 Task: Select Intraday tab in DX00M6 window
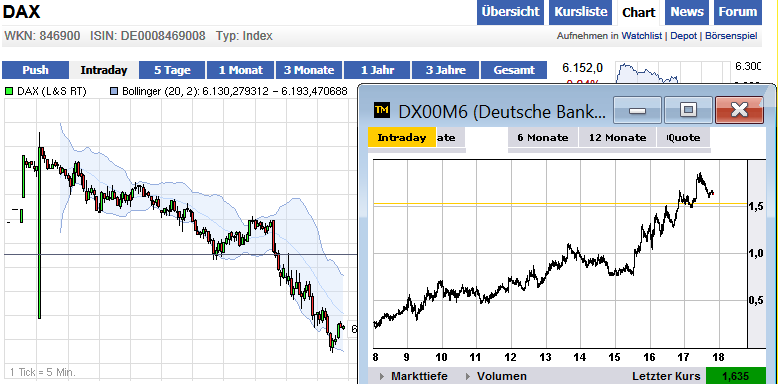pyautogui.click(x=401, y=137)
